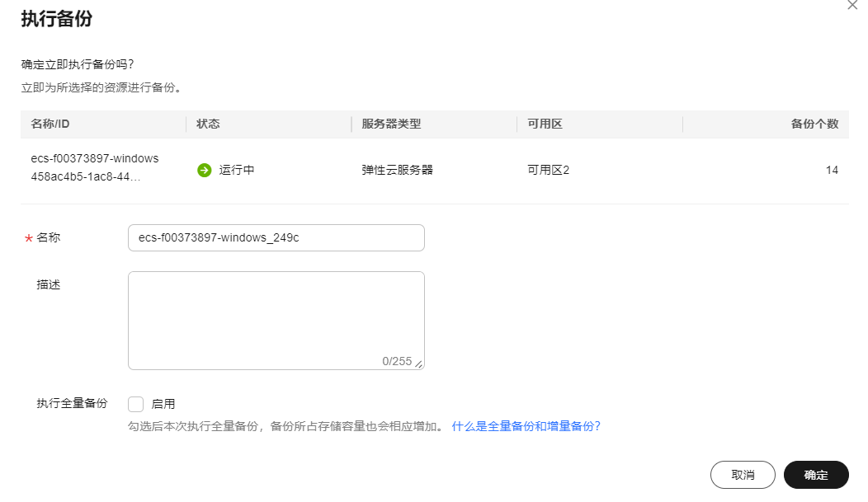Click the backup count value 14

[x=832, y=171]
